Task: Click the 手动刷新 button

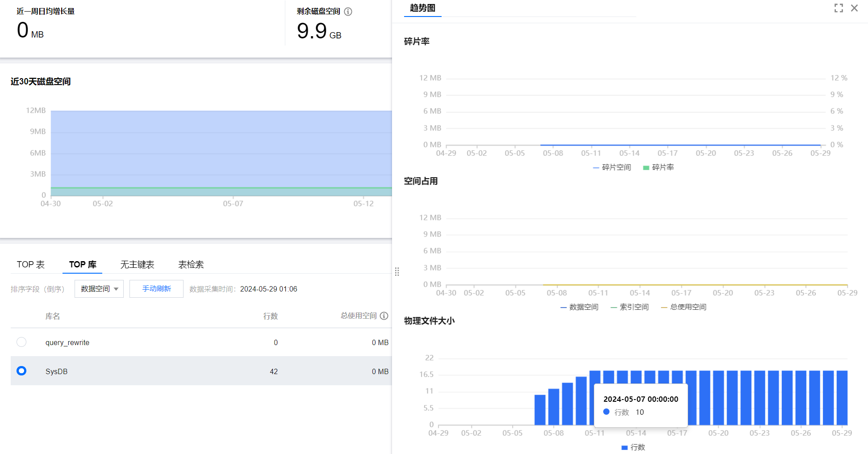Action: pyautogui.click(x=156, y=289)
